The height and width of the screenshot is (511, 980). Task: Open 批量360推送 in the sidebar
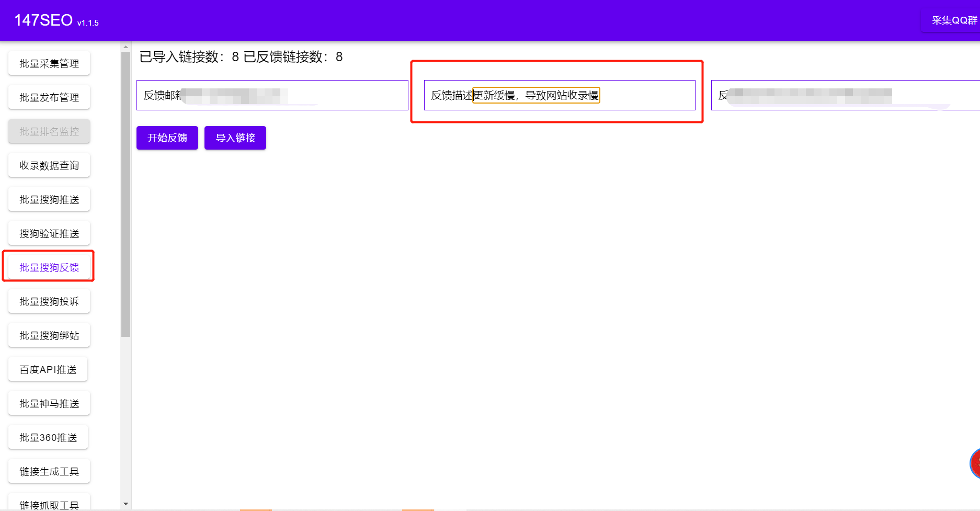click(48, 437)
